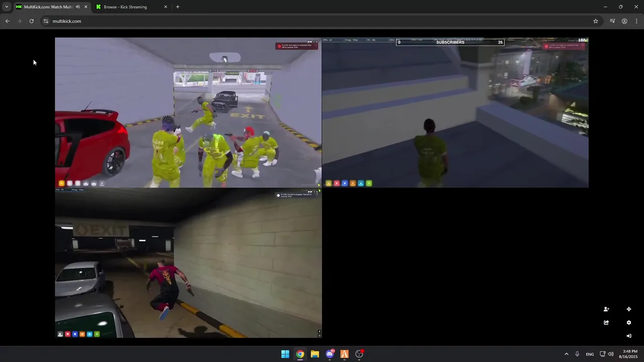Close the MultiKick.com tab

[x=86, y=7]
